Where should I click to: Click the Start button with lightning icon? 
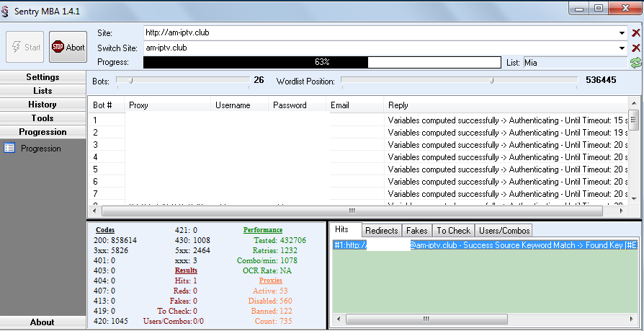point(25,48)
